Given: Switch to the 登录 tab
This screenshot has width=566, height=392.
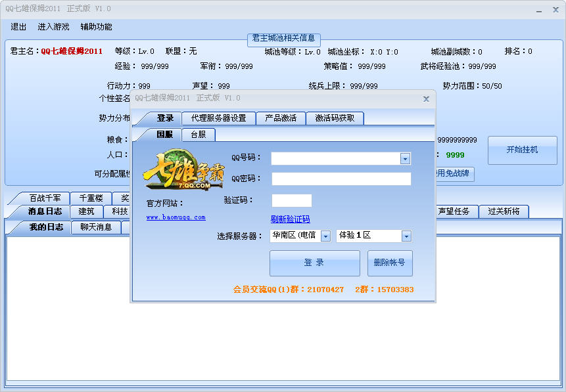Looking at the screenshot, I should pos(165,118).
